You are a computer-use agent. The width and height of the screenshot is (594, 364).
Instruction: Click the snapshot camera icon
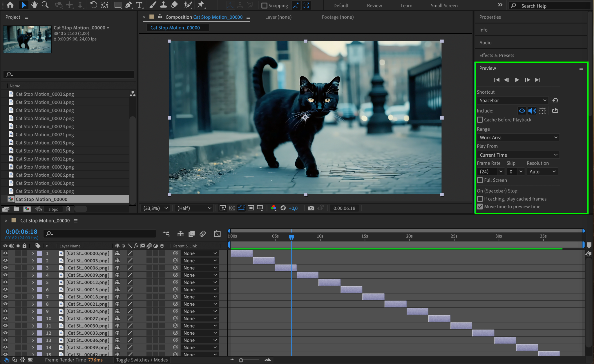point(311,208)
